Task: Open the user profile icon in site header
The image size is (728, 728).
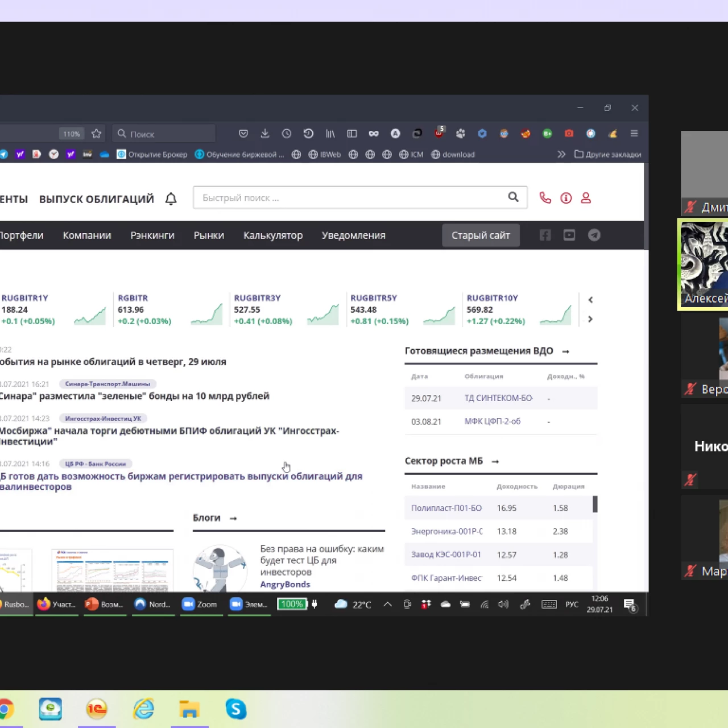Action: coord(586,198)
